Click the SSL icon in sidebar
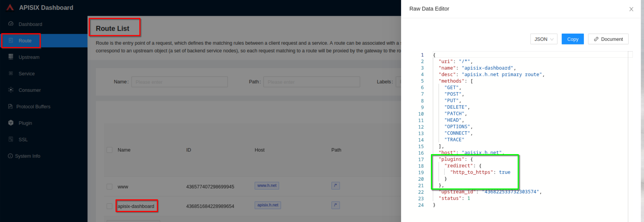This screenshot has height=222, width=644. coord(11,139)
